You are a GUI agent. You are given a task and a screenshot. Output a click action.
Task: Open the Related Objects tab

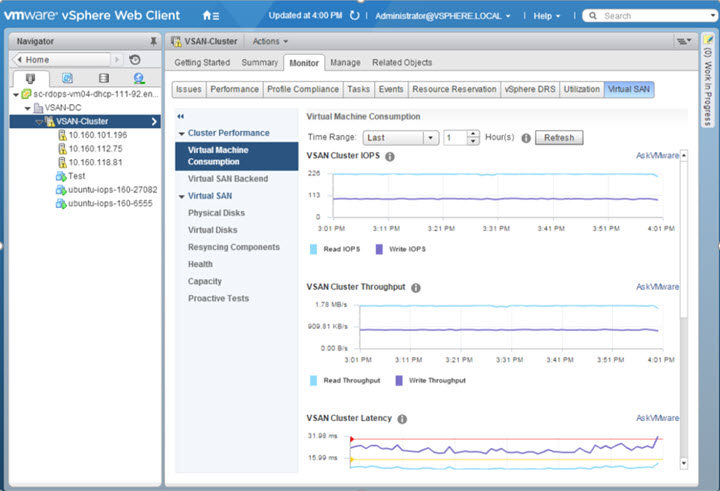[402, 62]
